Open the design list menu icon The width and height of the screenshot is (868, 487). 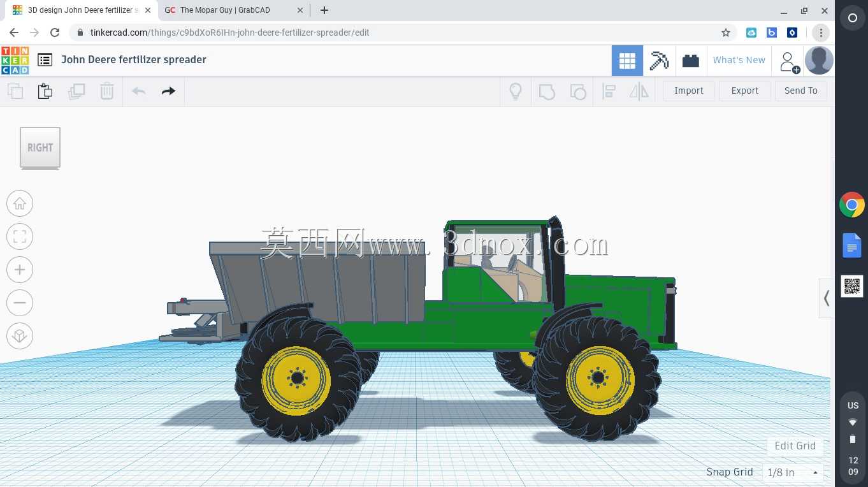pos(45,60)
